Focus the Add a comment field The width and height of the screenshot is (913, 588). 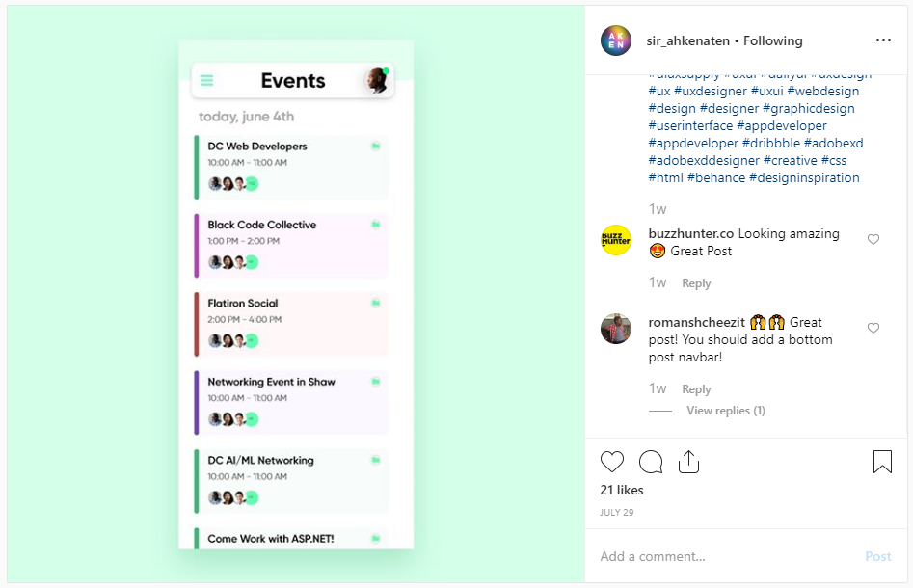[x=728, y=556]
